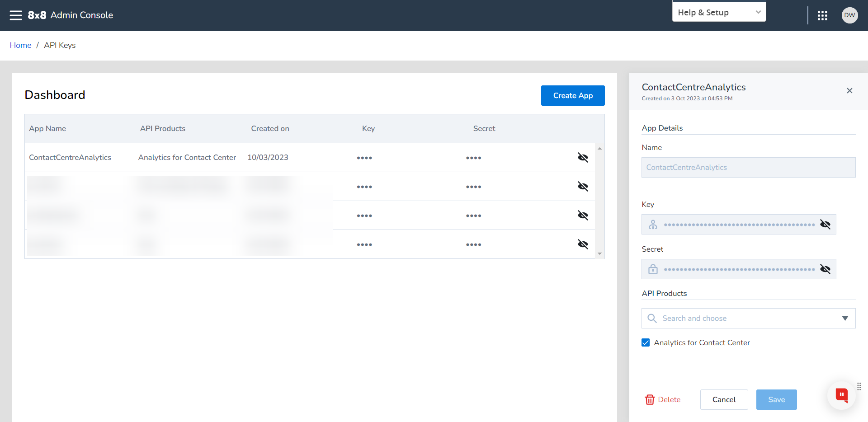Image resolution: width=868 pixels, height=422 pixels.
Task: Open the red chat widget
Action: [841, 395]
